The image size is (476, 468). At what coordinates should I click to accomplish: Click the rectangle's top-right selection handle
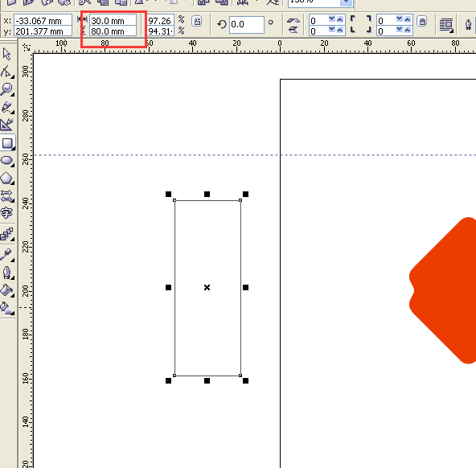pos(245,195)
